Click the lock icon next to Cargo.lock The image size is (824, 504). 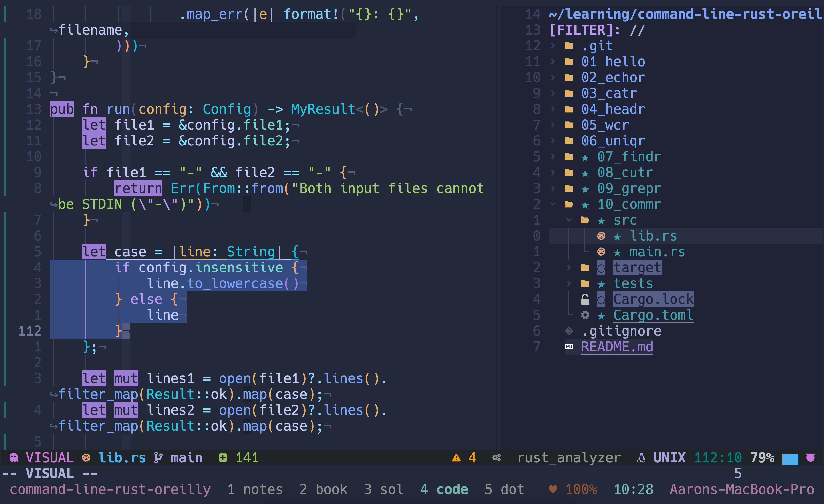[x=585, y=300]
